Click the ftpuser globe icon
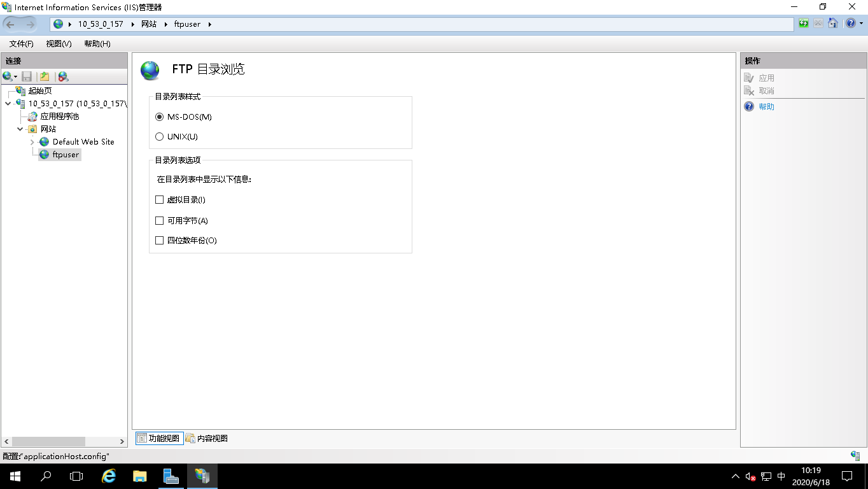Screen dimensions: 868x489 44,155
